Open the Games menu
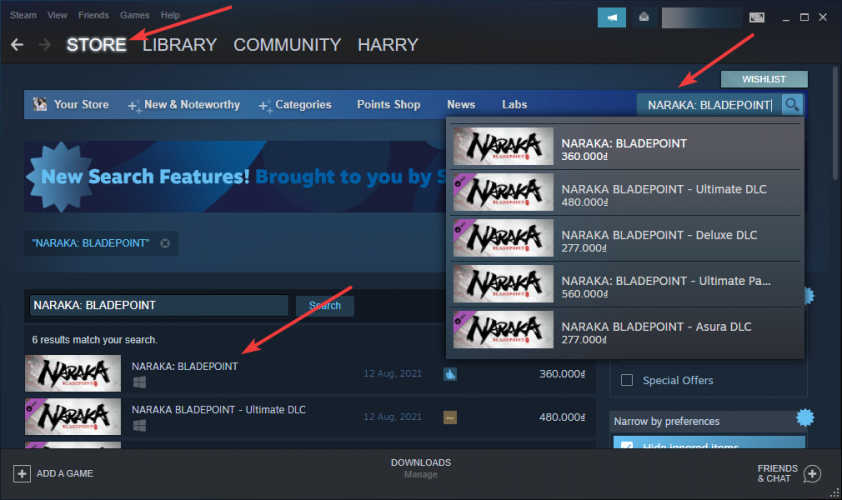 [x=135, y=15]
